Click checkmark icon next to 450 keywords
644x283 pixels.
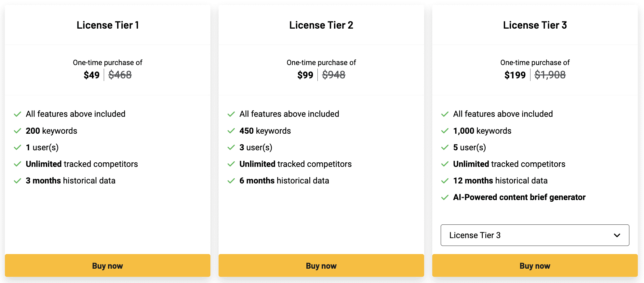click(231, 131)
